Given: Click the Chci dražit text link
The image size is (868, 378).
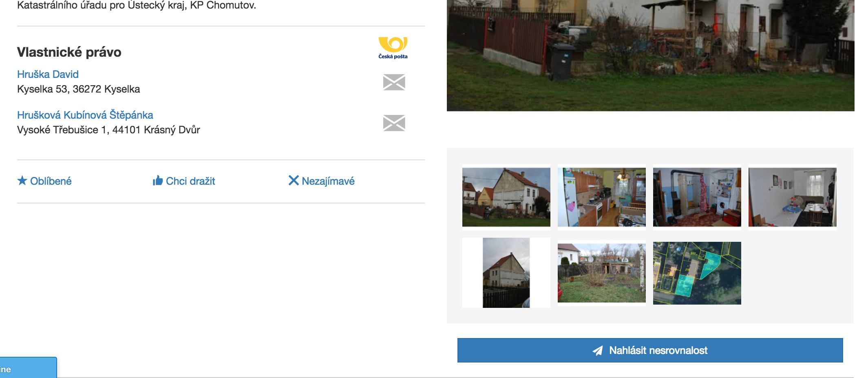Looking at the screenshot, I should click(190, 181).
